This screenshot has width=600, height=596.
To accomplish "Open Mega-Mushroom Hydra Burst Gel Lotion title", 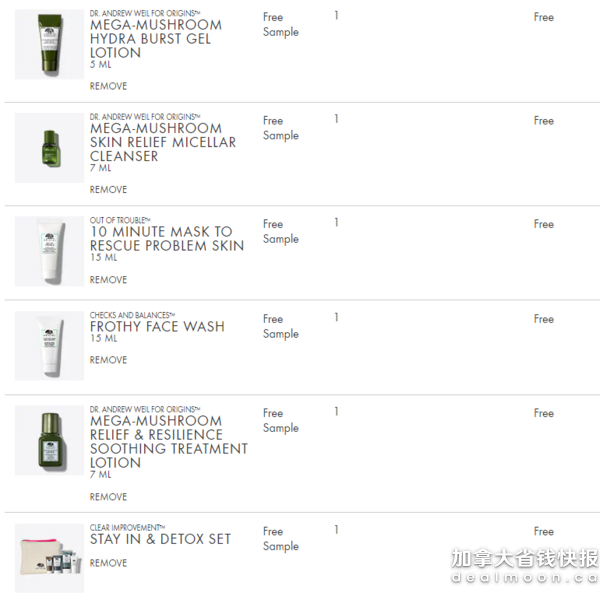I will coord(156,39).
